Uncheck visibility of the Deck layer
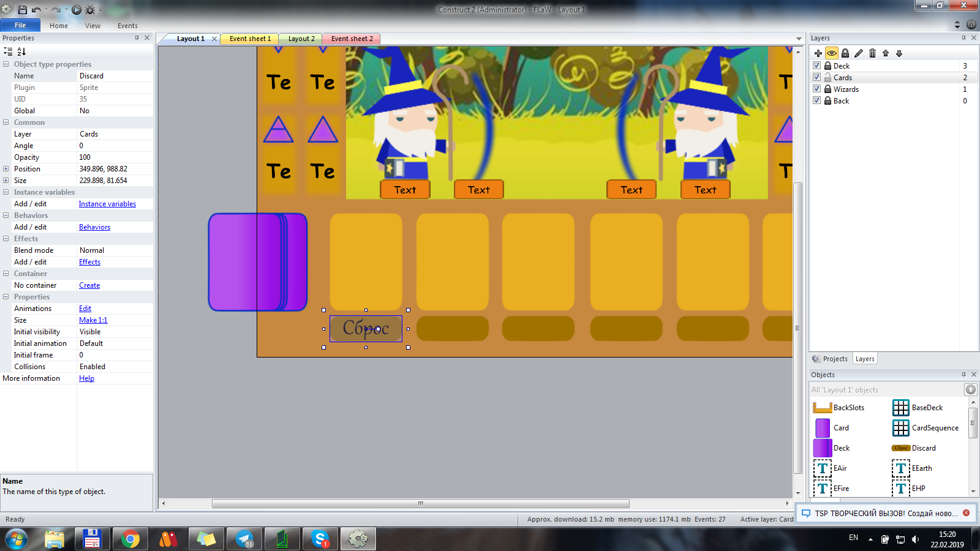 816,66
